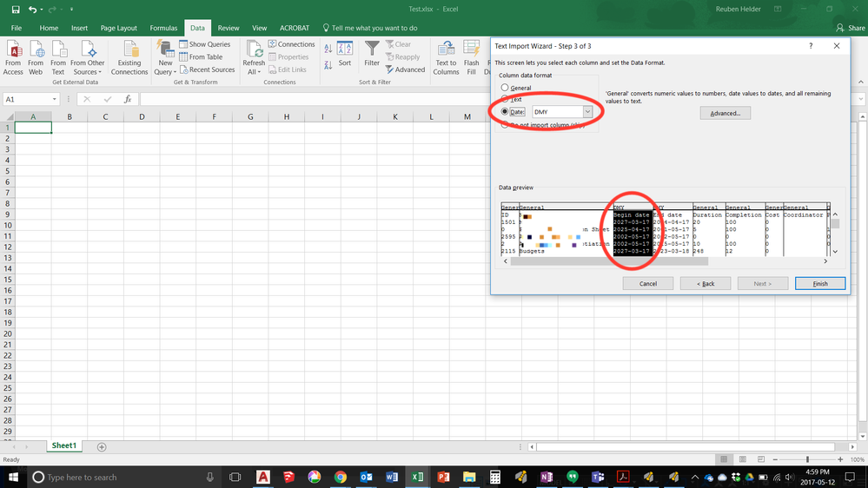Click the Cancel button in wizard
868x488 pixels.
tap(647, 283)
